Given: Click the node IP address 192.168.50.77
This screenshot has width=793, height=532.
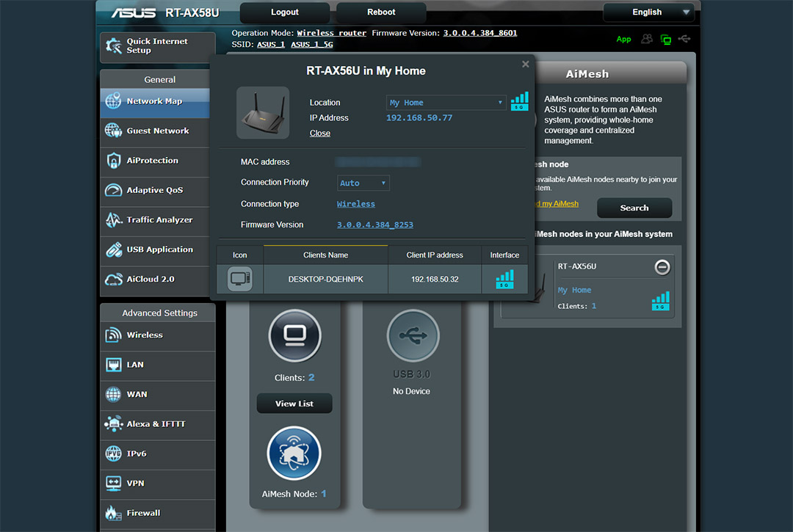Looking at the screenshot, I should coord(419,117).
